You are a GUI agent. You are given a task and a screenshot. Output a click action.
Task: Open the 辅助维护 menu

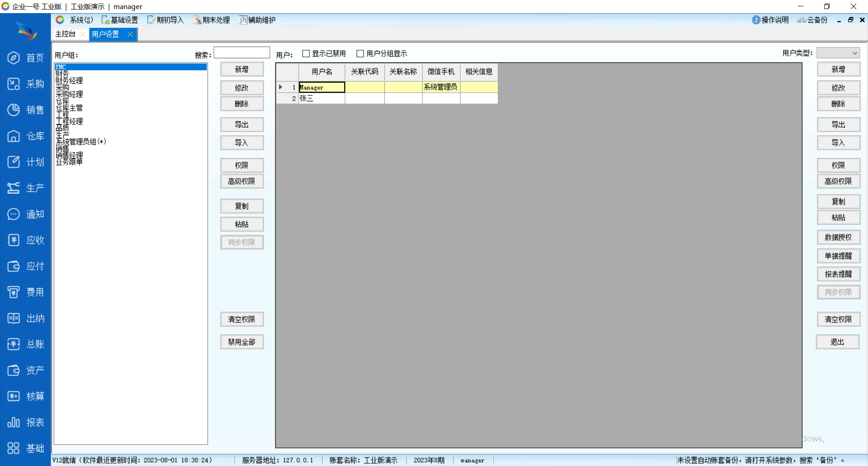coord(257,20)
